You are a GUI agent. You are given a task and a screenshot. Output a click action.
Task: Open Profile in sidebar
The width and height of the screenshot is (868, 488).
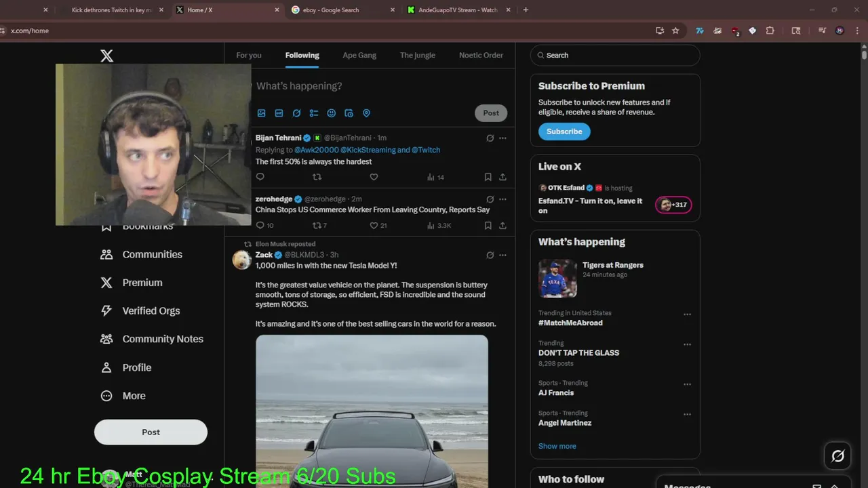tap(126, 367)
